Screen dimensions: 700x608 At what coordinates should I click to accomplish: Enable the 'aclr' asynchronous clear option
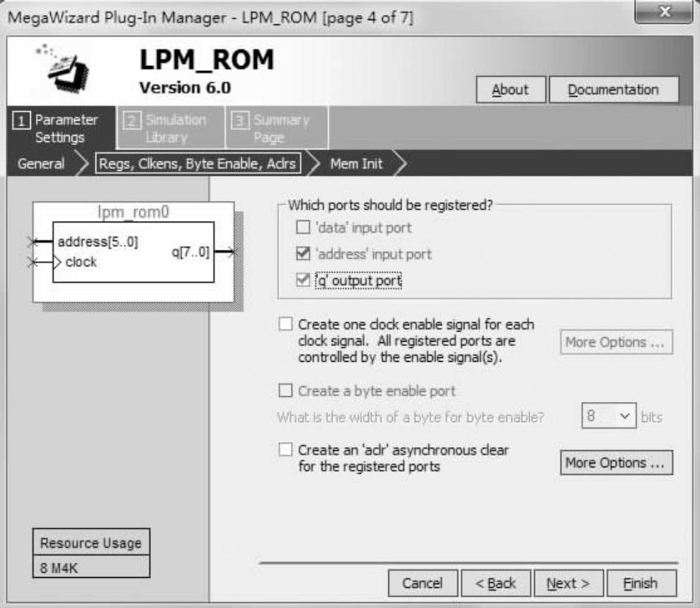point(285,449)
